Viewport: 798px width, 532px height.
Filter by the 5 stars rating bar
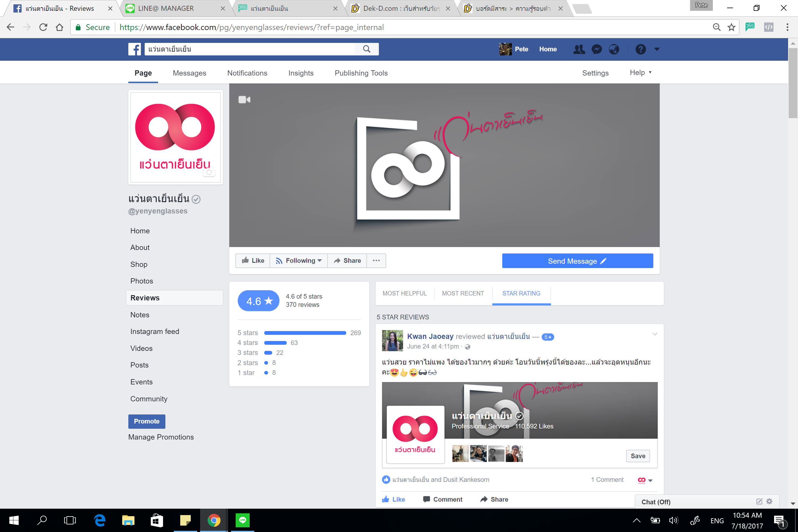[x=305, y=333]
